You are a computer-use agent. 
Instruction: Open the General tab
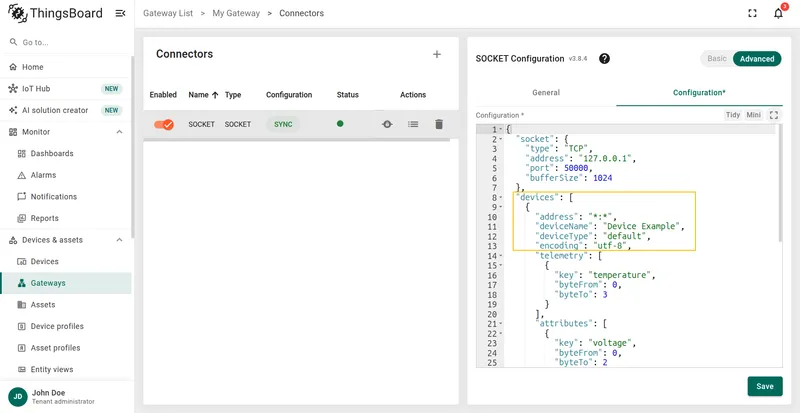click(x=546, y=92)
